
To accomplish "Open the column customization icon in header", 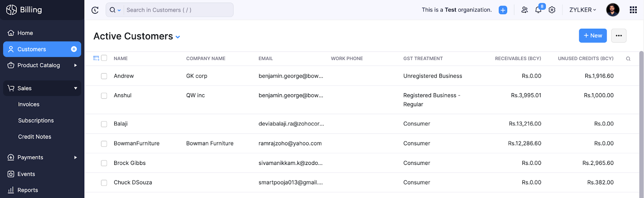I will click(96, 58).
